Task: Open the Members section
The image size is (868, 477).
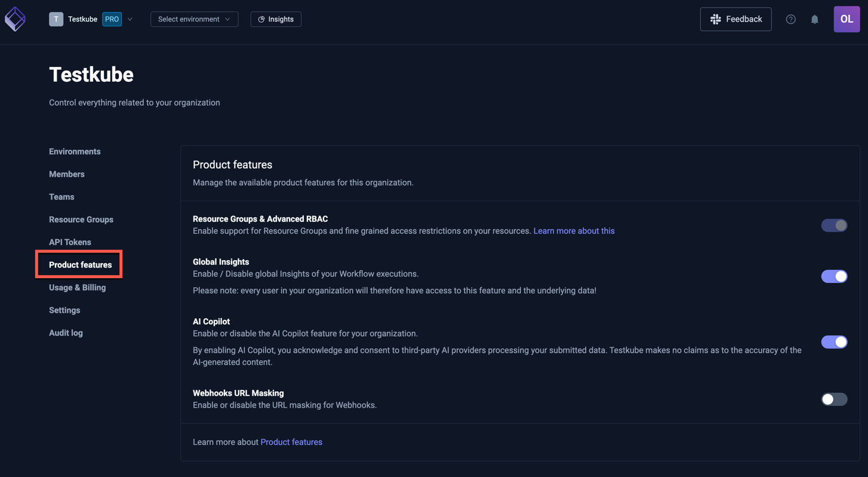Action: [66, 174]
